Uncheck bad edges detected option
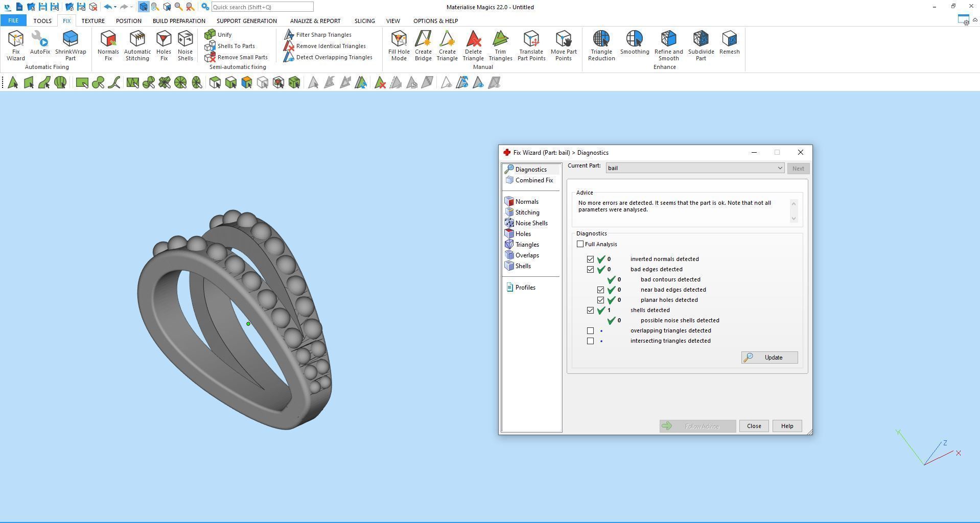This screenshot has height=523, width=980. pos(590,269)
